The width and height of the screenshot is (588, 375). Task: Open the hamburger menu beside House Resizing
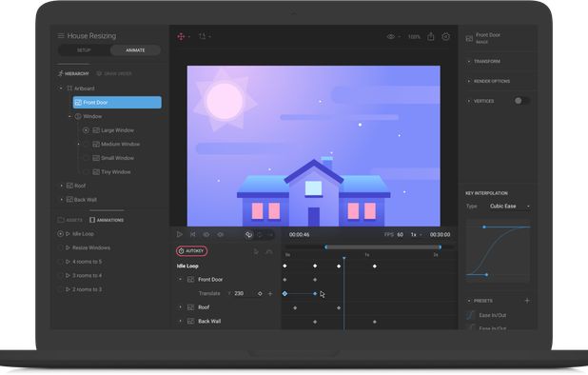pos(61,35)
